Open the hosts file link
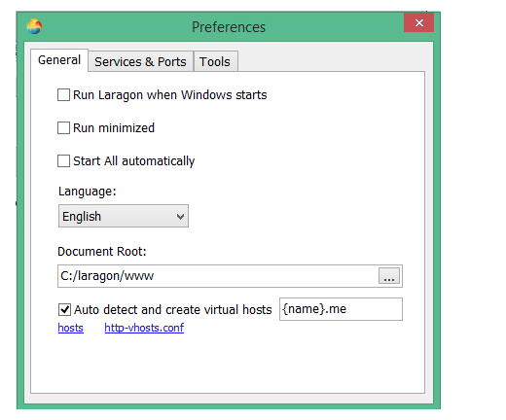This screenshot has height=420, width=506. [71, 328]
